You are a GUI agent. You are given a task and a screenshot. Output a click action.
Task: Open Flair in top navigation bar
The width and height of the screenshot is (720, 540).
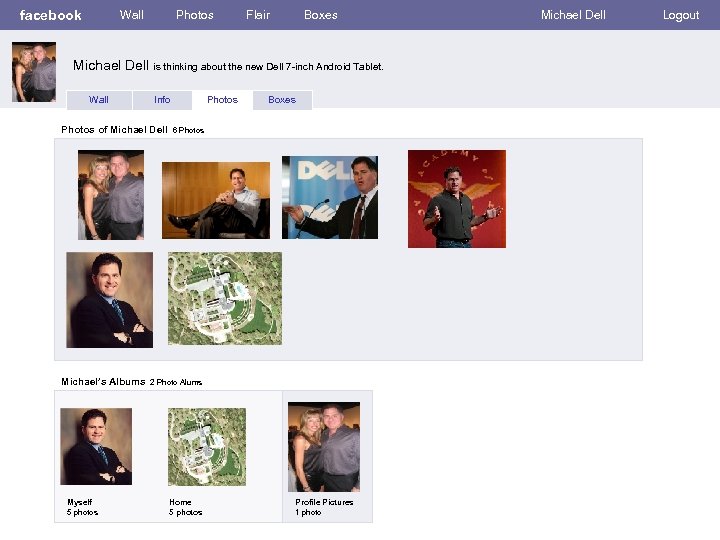(257, 15)
